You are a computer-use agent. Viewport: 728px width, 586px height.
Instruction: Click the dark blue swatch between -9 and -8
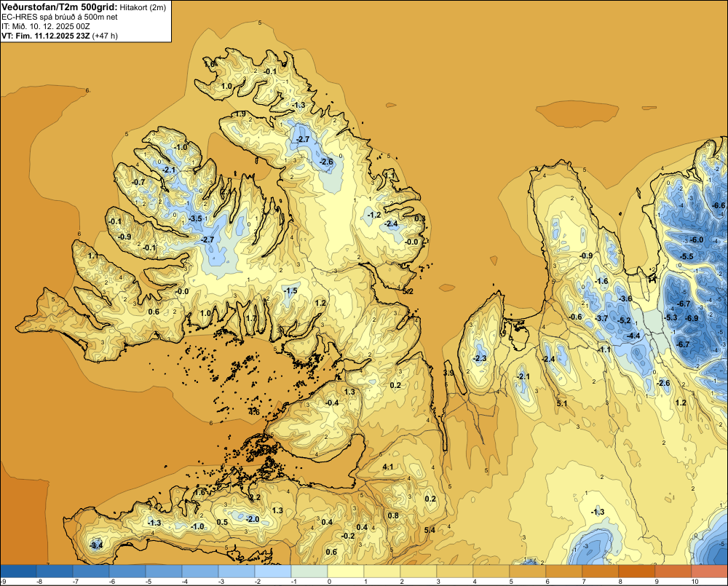[x=18, y=571]
